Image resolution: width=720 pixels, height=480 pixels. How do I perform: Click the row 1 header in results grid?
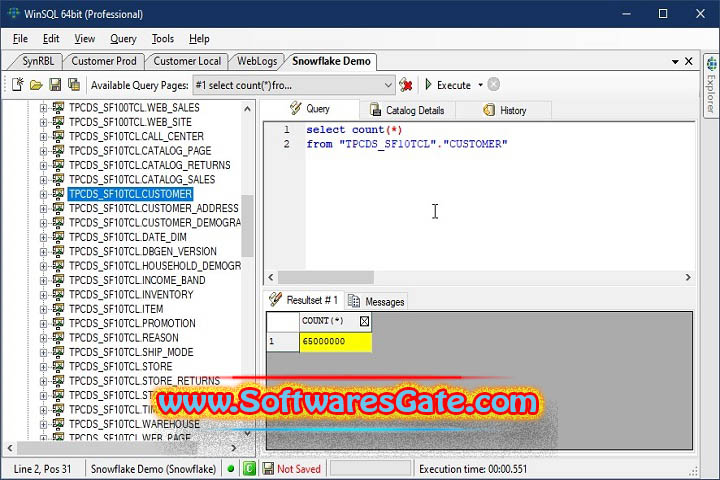coord(282,341)
